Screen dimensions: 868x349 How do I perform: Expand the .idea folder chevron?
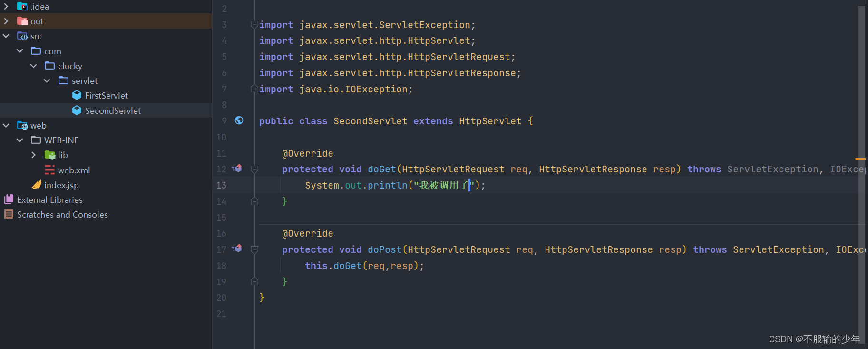click(6, 6)
